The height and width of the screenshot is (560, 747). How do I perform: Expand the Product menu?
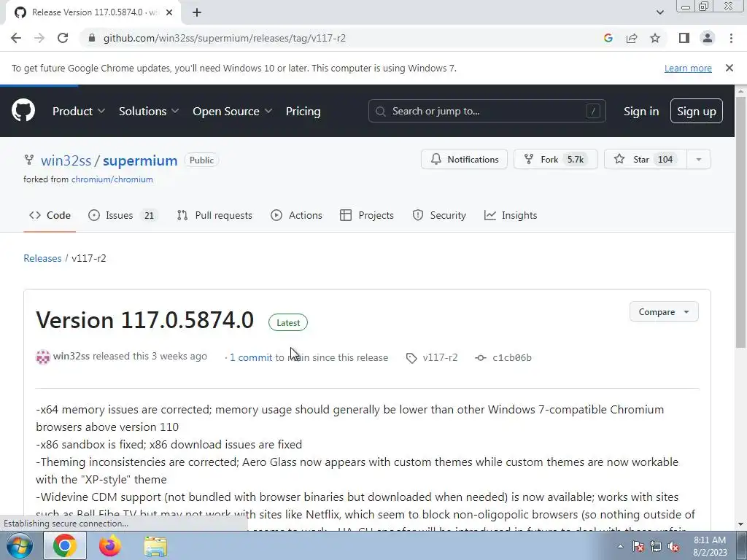pyautogui.click(x=79, y=111)
